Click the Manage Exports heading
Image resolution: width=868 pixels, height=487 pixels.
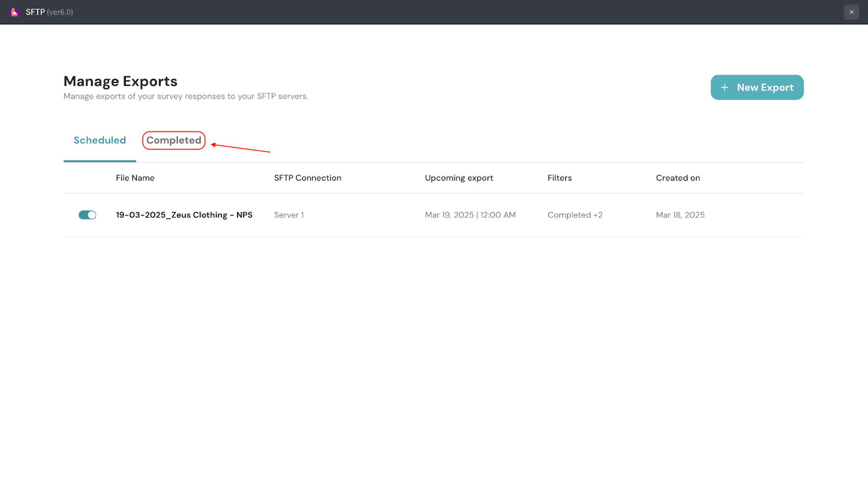click(120, 81)
